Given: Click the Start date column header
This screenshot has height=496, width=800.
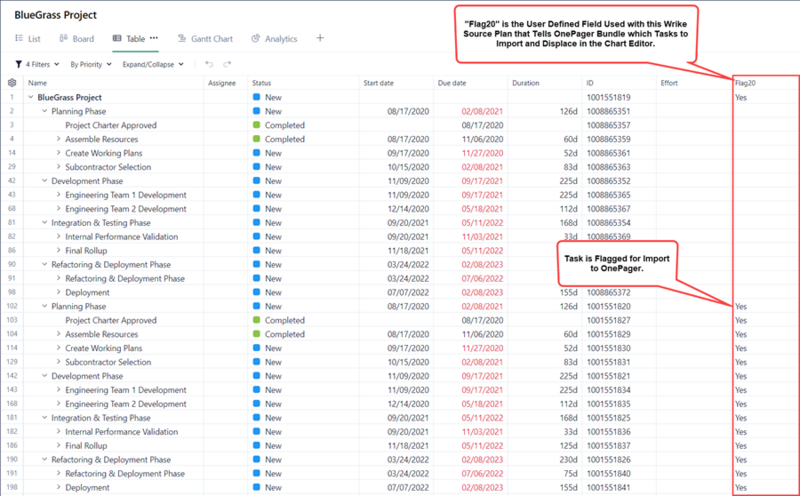Looking at the screenshot, I should 379,83.
